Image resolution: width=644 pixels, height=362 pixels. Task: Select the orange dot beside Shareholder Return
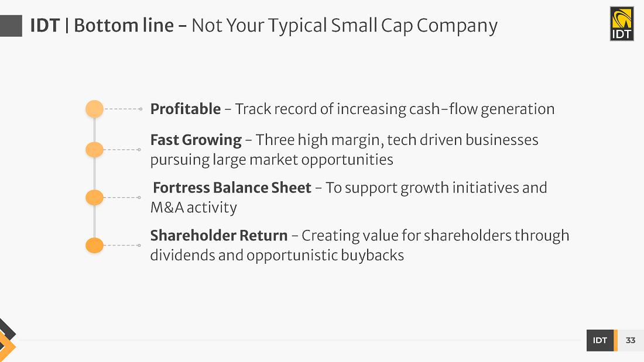94,246
